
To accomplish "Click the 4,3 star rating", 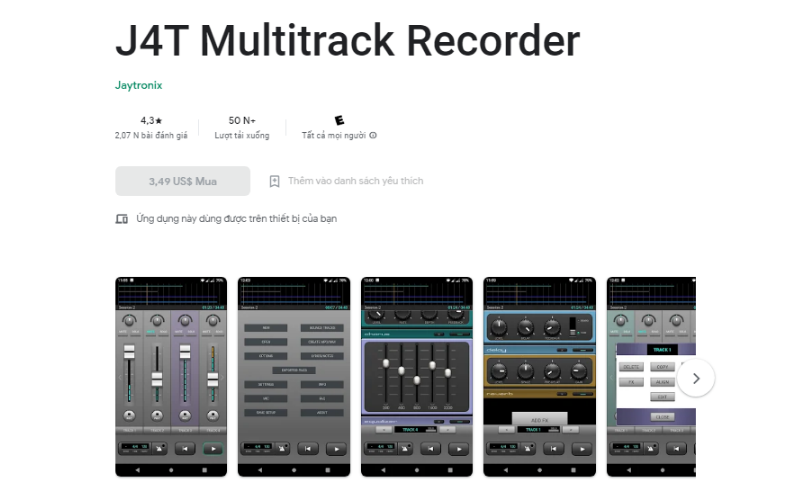I will [151, 120].
